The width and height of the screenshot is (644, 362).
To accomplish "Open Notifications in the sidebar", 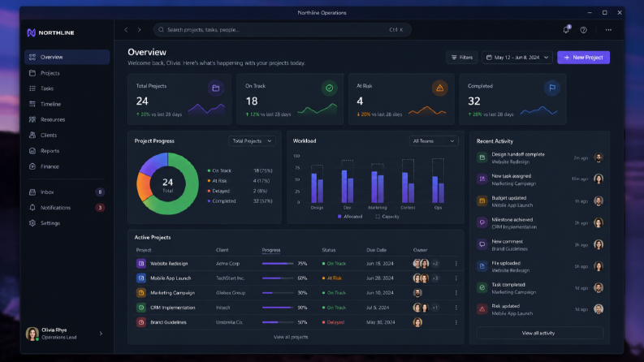I will coord(67,208).
